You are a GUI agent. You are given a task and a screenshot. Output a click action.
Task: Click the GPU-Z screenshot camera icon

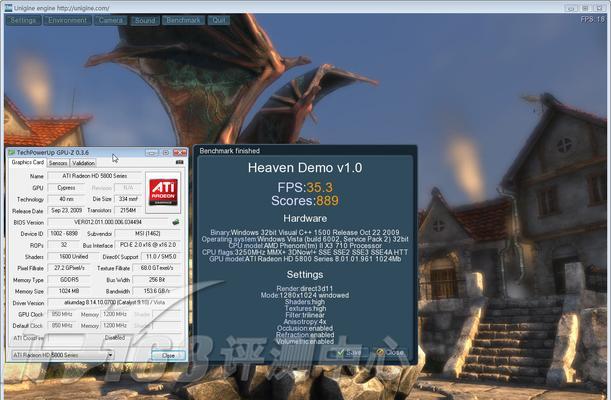(x=179, y=162)
